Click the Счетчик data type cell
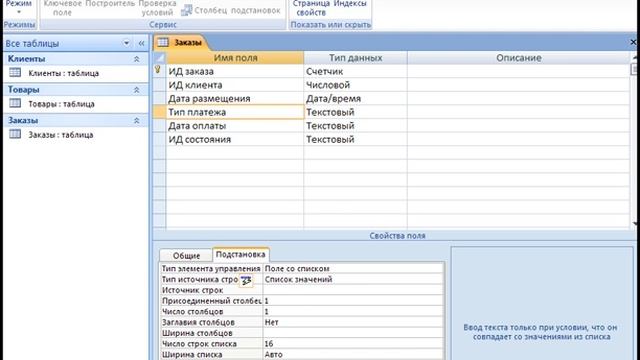This screenshot has width=640, height=360. click(x=355, y=71)
